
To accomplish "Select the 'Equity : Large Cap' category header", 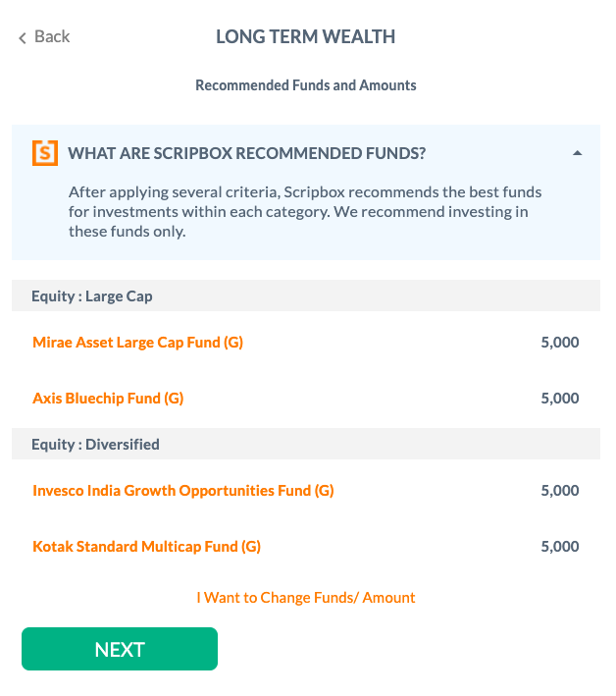I will 92,295.
